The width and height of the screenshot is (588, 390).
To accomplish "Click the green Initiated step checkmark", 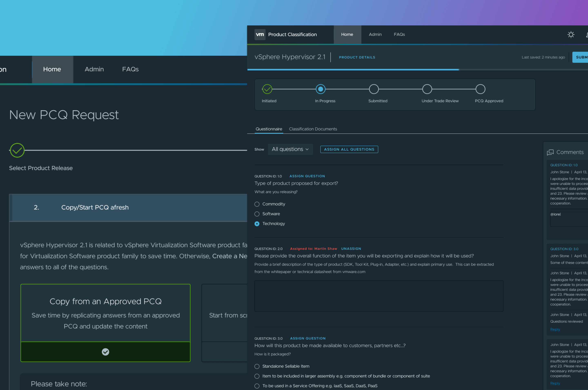I will 267,89.
